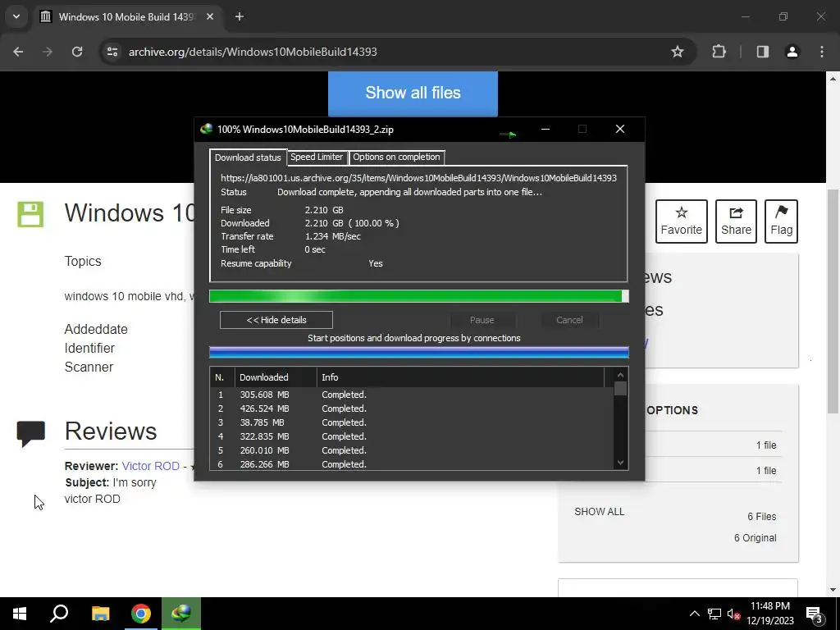Click the 6 Original text
840x630 pixels.
756,538
